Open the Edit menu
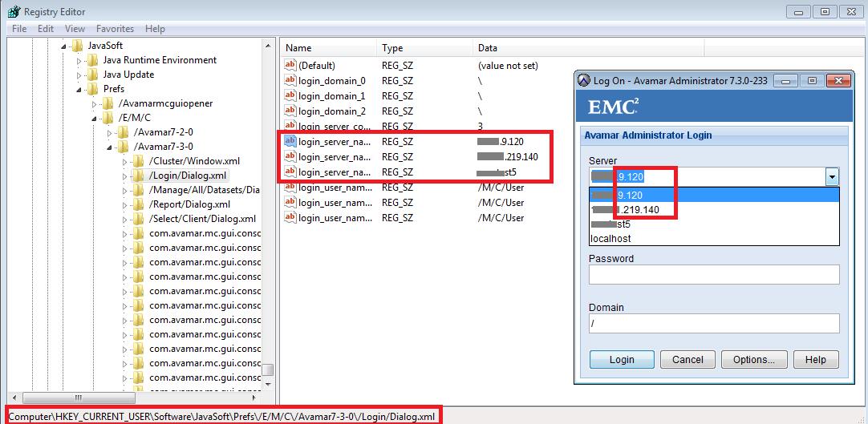Image resolution: width=868 pixels, height=424 pixels. [46, 29]
